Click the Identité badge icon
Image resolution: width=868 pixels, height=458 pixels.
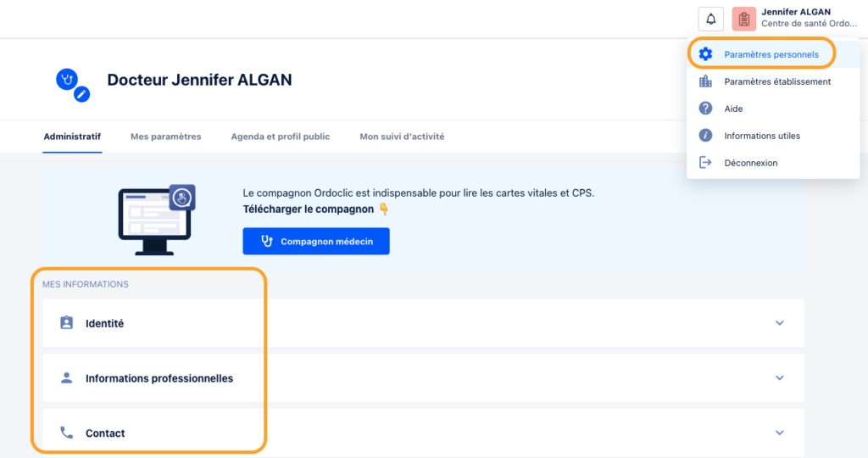[x=66, y=323]
